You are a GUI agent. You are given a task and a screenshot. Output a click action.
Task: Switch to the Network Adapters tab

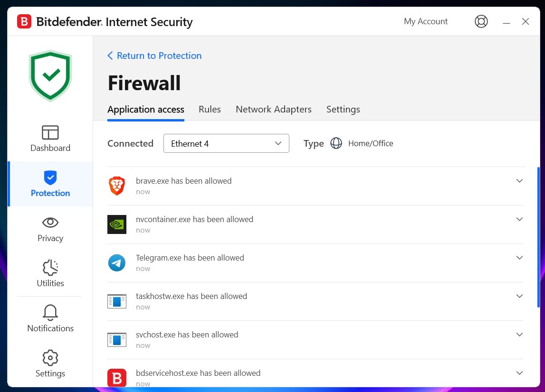click(274, 109)
